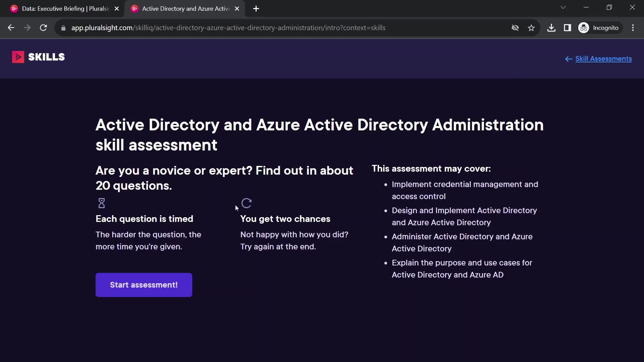The width and height of the screenshot is (644, 362).
Task: Reload the current page
Action: (43, 28)
